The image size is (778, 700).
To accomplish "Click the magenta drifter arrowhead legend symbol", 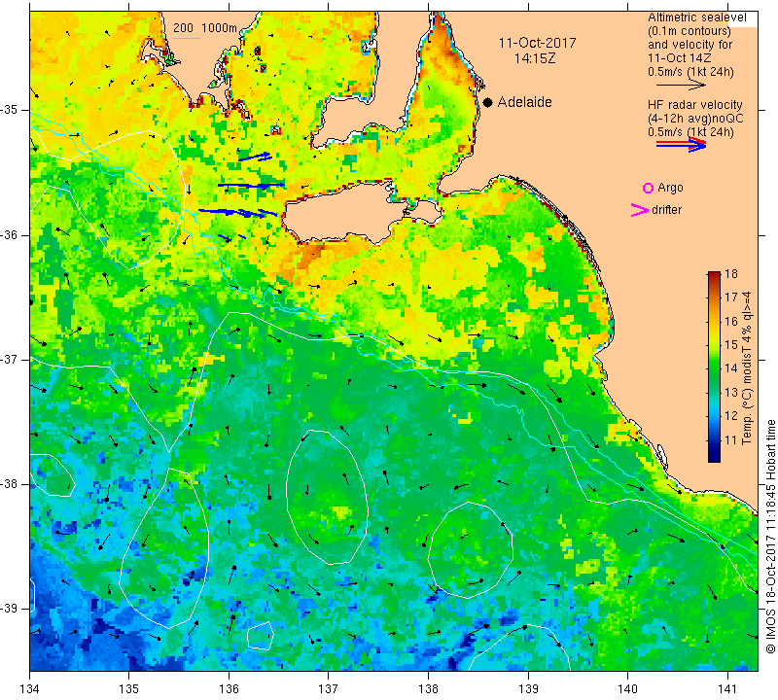I will [640, 210].
